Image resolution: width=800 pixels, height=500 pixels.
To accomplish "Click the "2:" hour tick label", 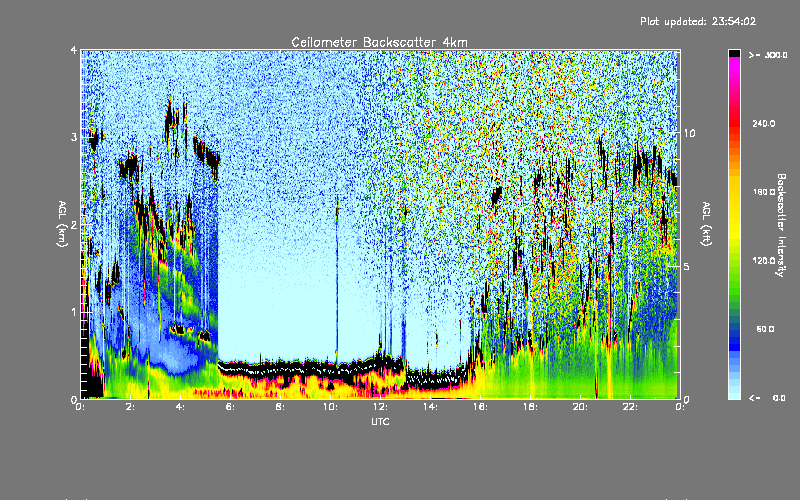I will click(131, 407).
